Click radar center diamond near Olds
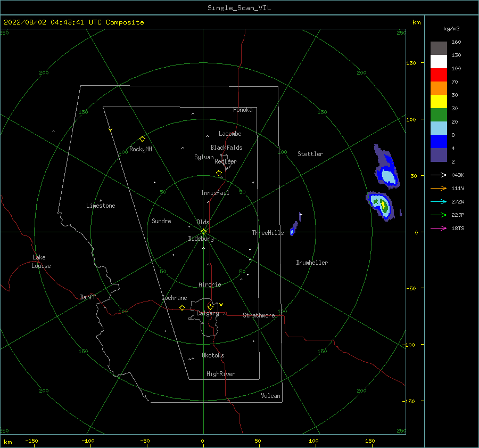 [x=203, y=232]
